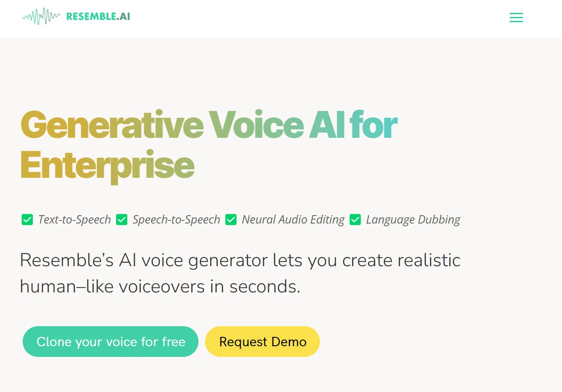Image resolution: width=562 pixels, height=392 pixels.
Task: Click the word "for" in the headline
Action: (374, 125)
